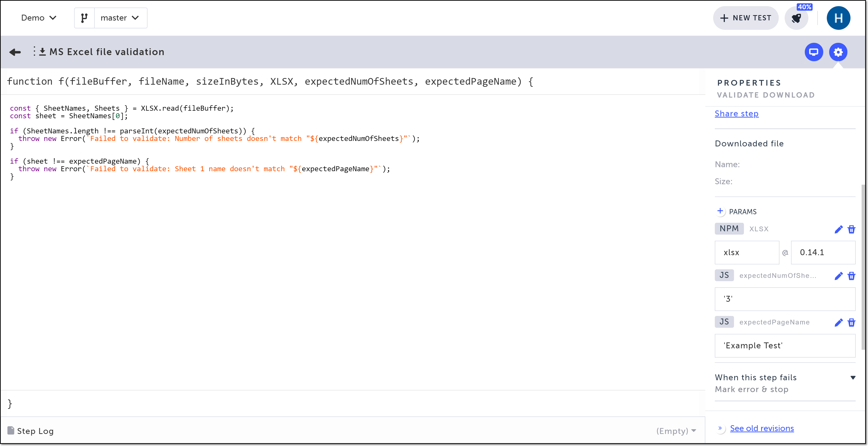
Task: Delete the XLSX NPM param
Action: (x=851, y=229)
